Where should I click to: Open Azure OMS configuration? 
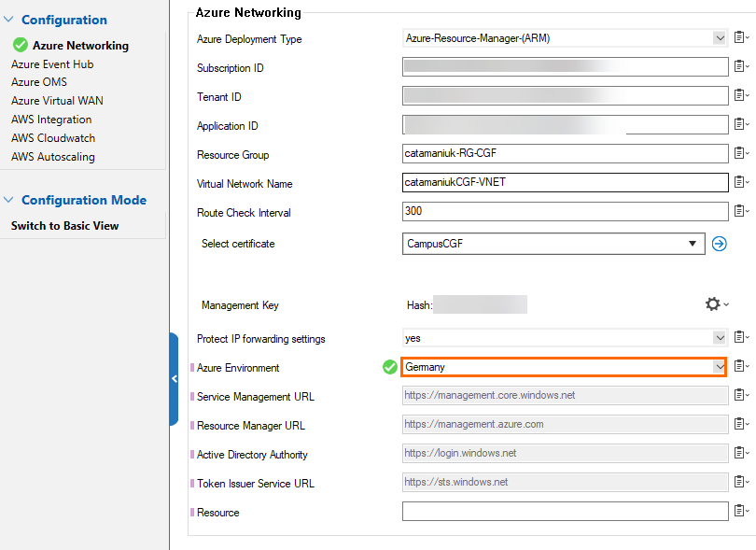click(x=39, y=82)
